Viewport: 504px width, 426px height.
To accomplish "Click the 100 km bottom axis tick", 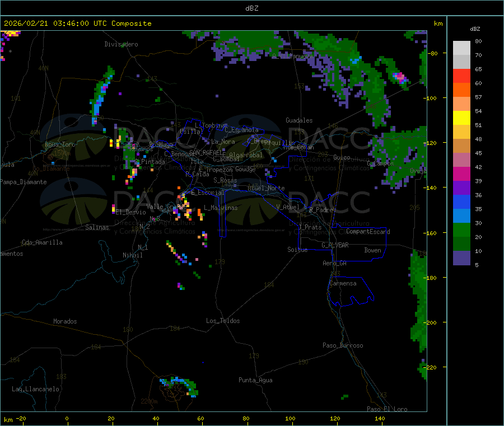I will click(x=290, y=418).
